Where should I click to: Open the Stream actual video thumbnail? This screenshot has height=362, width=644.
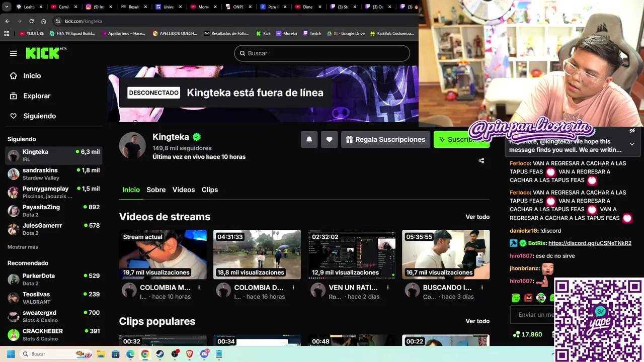point(163,254)
